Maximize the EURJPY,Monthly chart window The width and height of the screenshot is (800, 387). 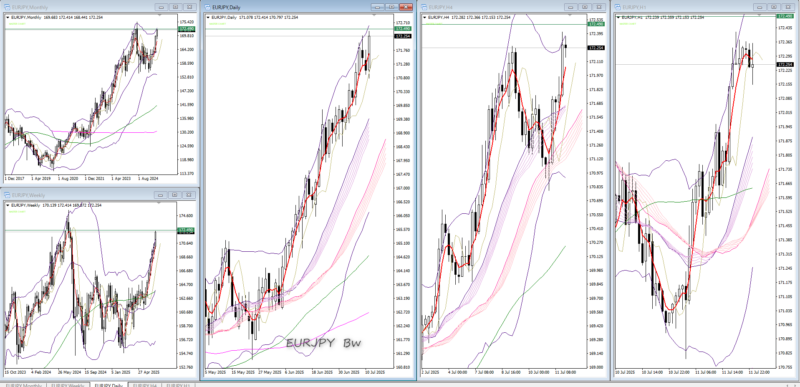175,7
